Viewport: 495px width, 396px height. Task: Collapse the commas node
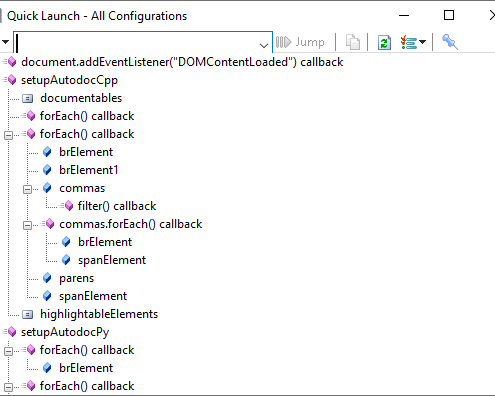pyautogui.click(x=27, y=189)
